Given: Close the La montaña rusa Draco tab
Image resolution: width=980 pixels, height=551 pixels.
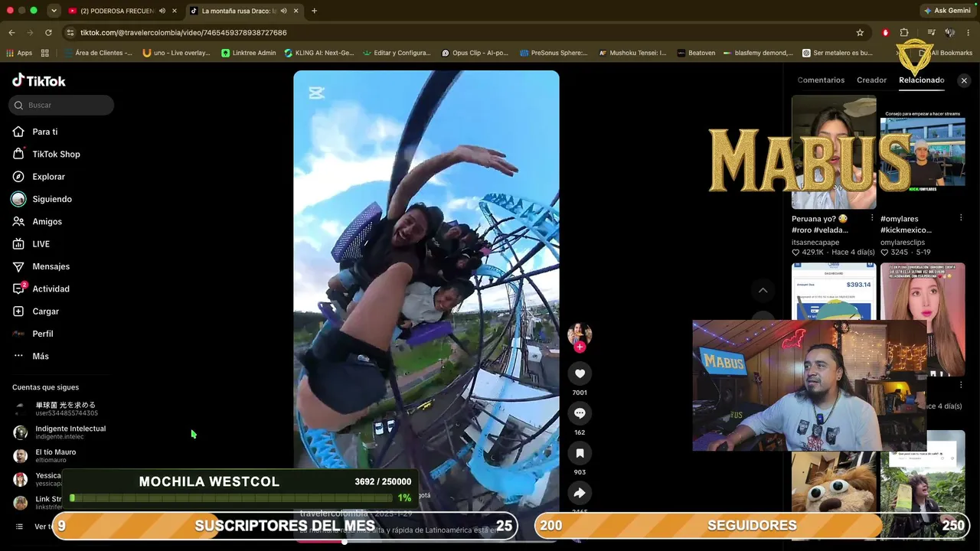Looking at the screenshot, I should point(296,11).
